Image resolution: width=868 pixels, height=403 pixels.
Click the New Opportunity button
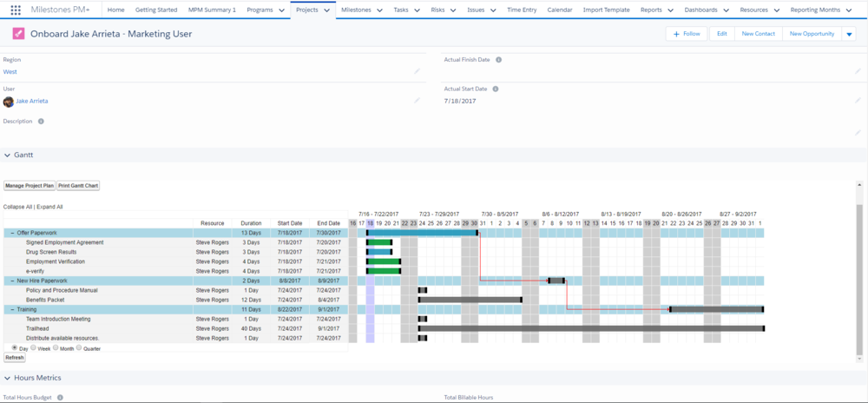coord(812,34)
